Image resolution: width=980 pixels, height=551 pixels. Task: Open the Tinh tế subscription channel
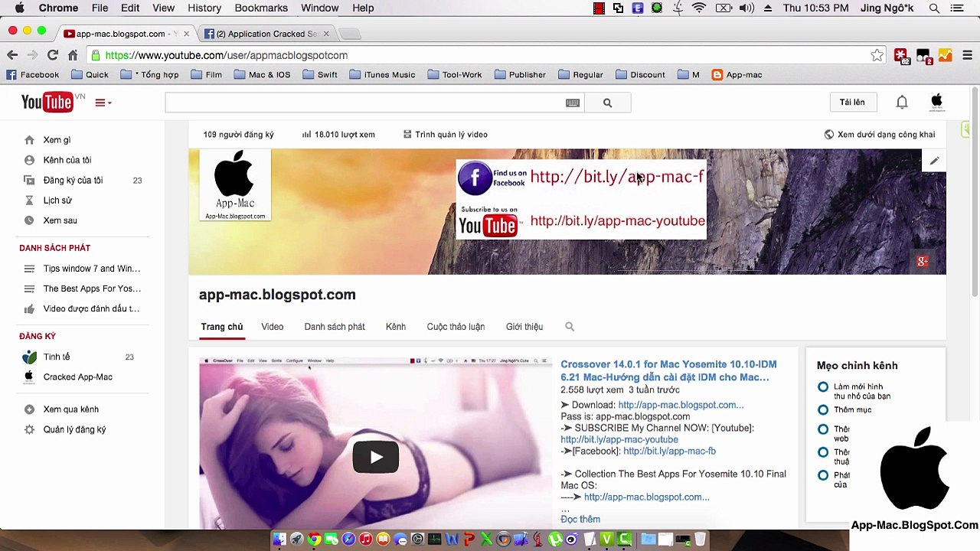click(57, 357)
